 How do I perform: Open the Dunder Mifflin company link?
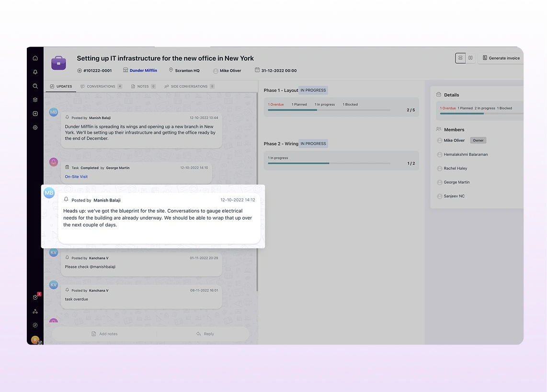[143, 70]
